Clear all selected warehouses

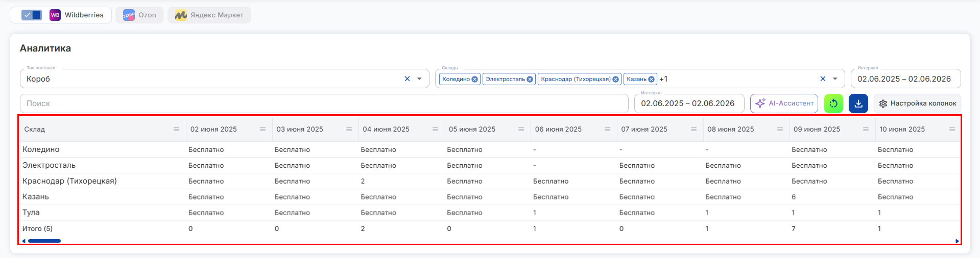pos(823,79)
